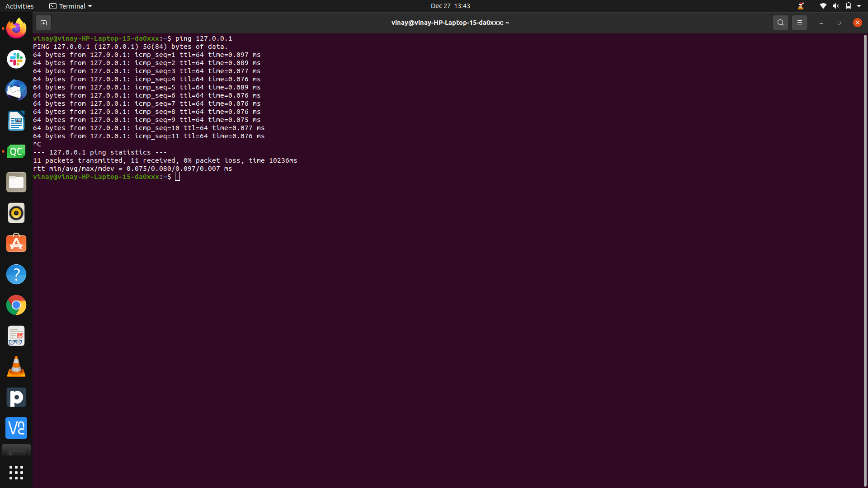This screenshot has height=488, width=868.
Task: Click the icmp_seq=1 output line
Action: [147, 55]
